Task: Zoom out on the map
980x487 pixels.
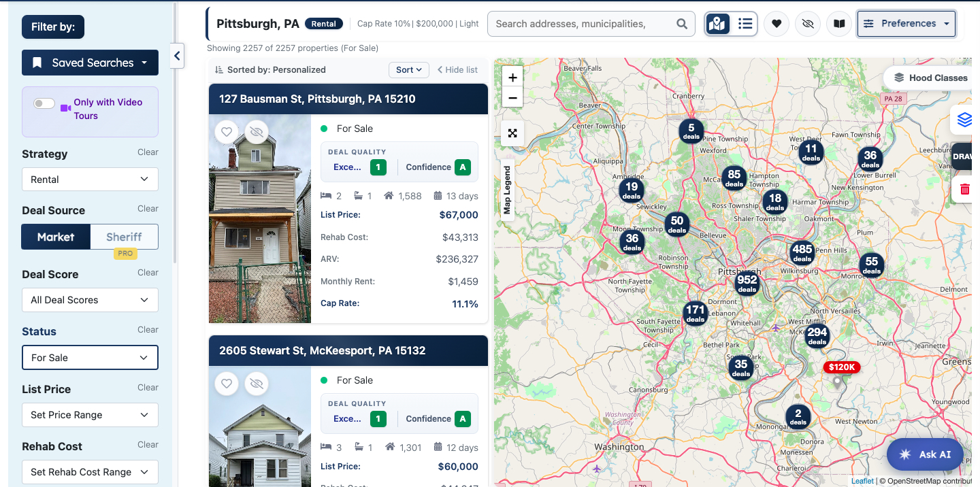Action: (512, 98)
